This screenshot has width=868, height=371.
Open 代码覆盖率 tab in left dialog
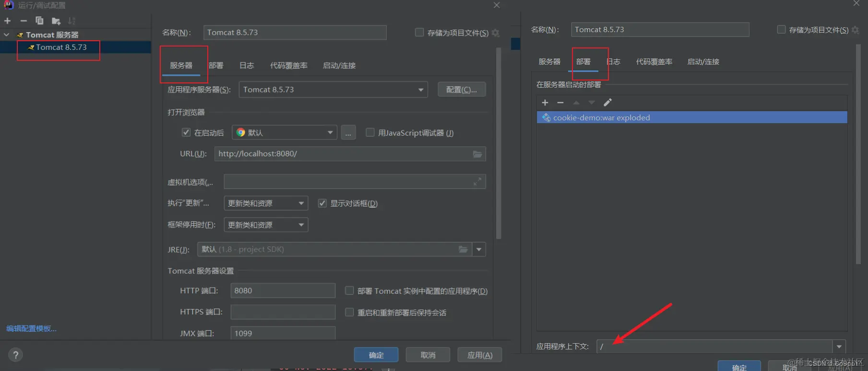[288, 65]
